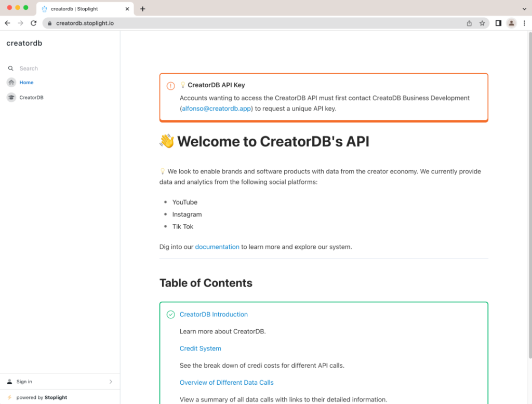The width and height of the screenshot is (532, 404).
Task: Click the Stoplight lightning bolt icon
Action: 9,397
